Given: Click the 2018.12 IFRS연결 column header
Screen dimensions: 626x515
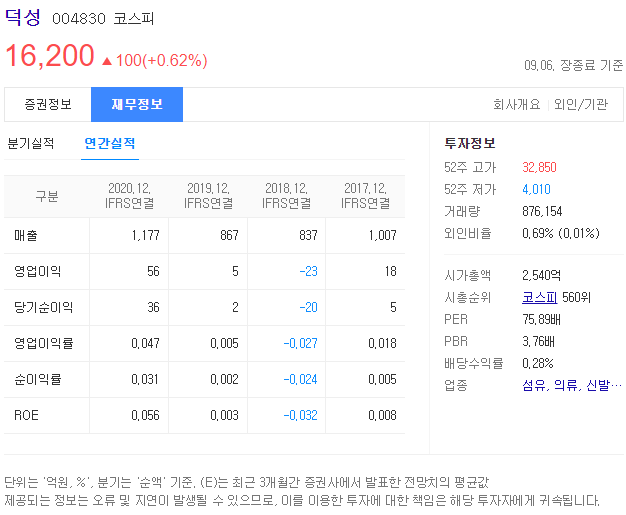Looking at the screenshot, I should pyautogui.click(x=287, y=196).
